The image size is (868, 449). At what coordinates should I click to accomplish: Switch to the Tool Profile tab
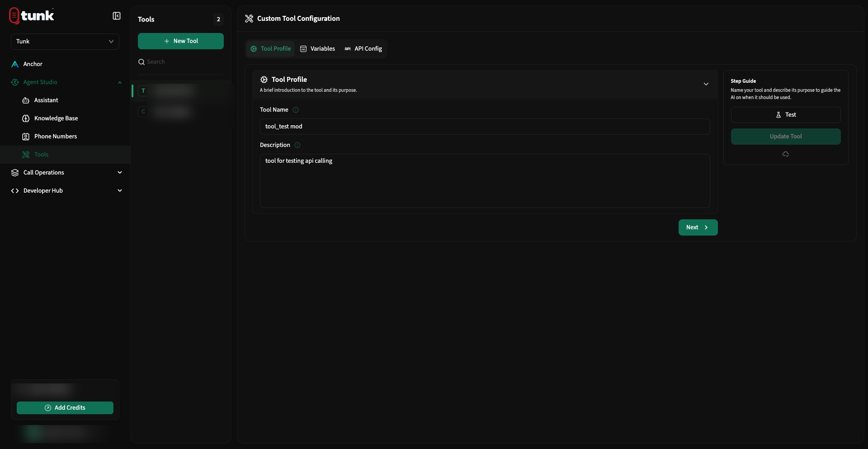[x=270, y=49]
